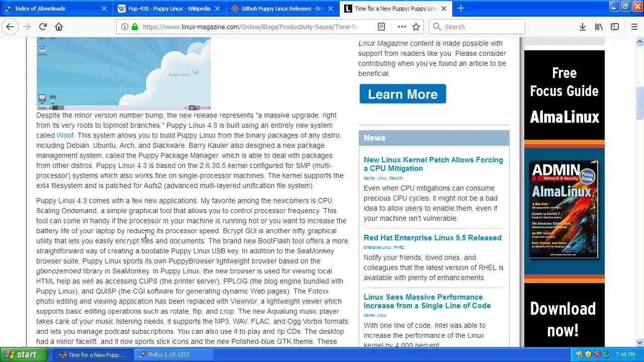Open Red Hat Enterprise Linux 9.5 Released
644x362 pixels.
[433, 237]
